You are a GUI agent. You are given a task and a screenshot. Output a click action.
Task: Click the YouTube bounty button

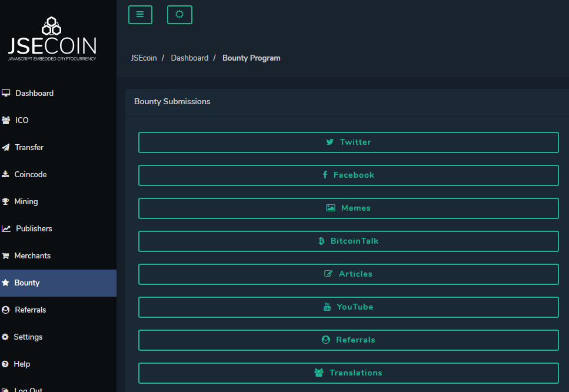pos(348,307)
